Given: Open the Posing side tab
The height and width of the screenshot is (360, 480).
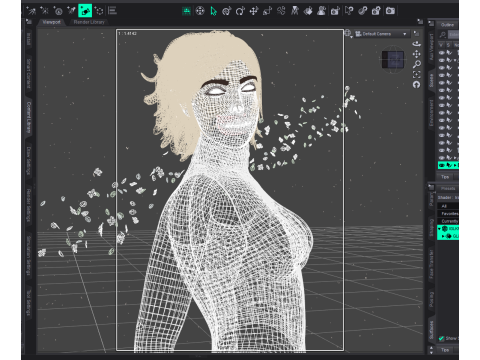Looking at the screenshot, I should 431,299.
